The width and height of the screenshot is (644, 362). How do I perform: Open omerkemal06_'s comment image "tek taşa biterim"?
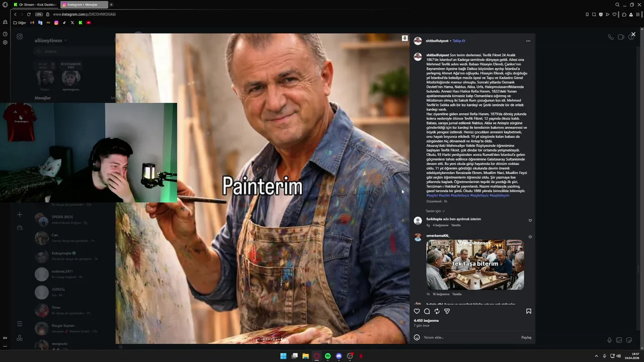tap(475, 264)
